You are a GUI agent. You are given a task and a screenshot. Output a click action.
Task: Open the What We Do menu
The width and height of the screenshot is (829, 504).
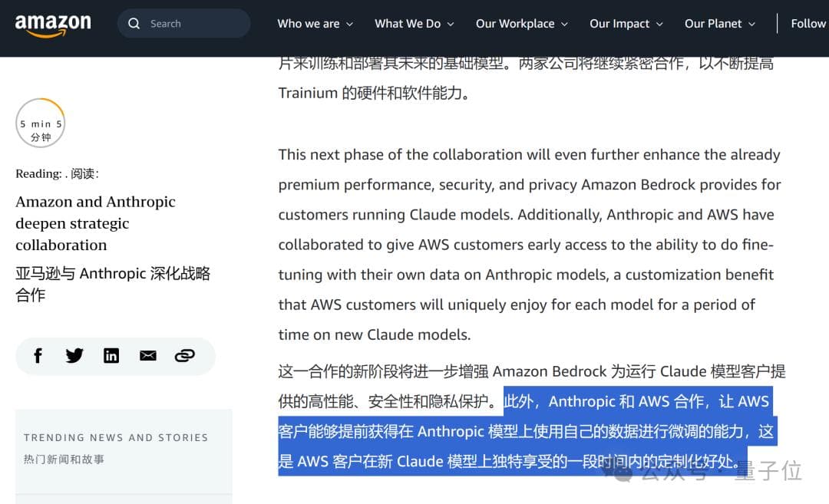tap(408, 24)
